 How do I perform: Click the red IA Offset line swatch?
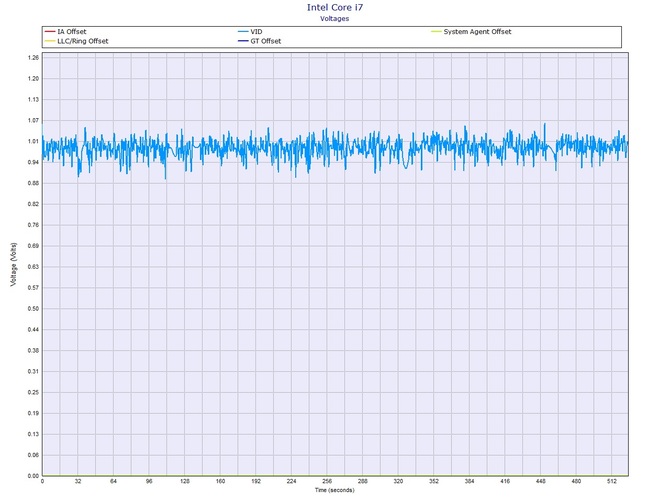coord(50,32)
